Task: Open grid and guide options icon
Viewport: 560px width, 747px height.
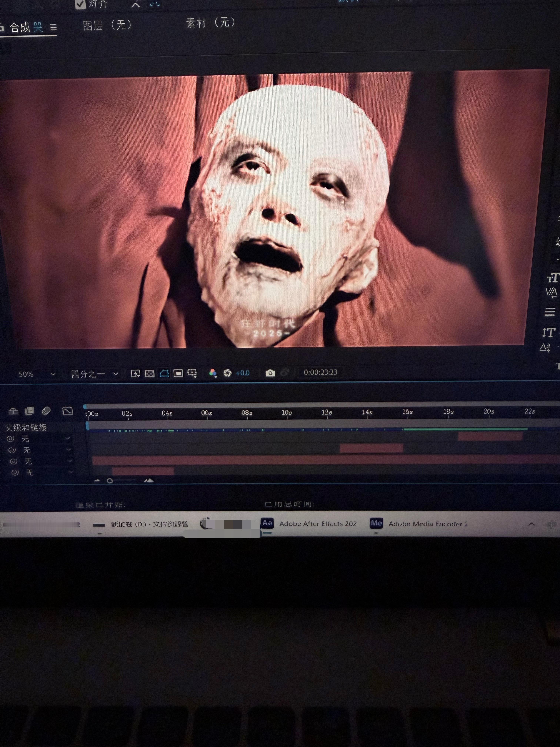Action: (192, 373)
